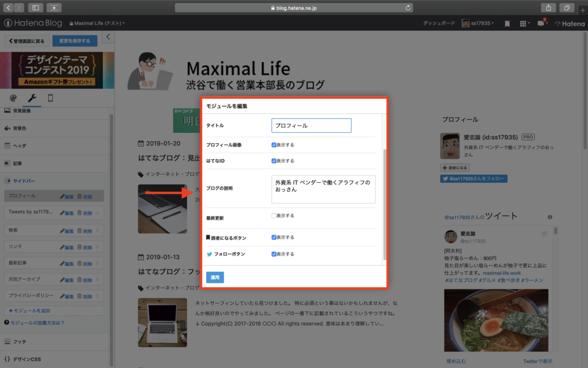The image size is (588, 368).
Task: Toggle 読者になるボタン display checkbox
Action: (x=274, y=237)
